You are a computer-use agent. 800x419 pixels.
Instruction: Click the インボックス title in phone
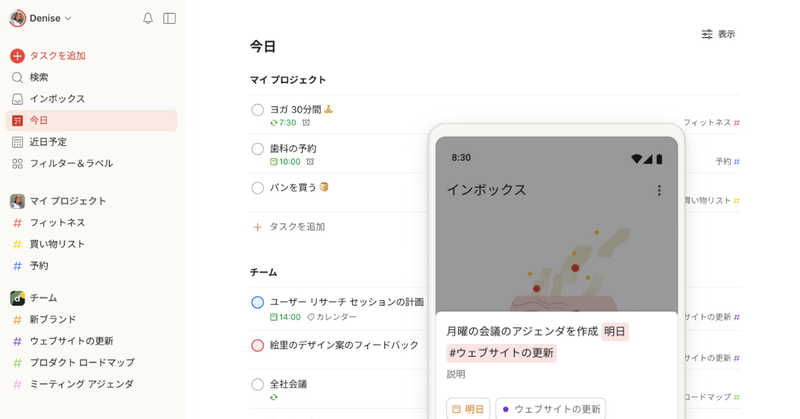[486, 190]
